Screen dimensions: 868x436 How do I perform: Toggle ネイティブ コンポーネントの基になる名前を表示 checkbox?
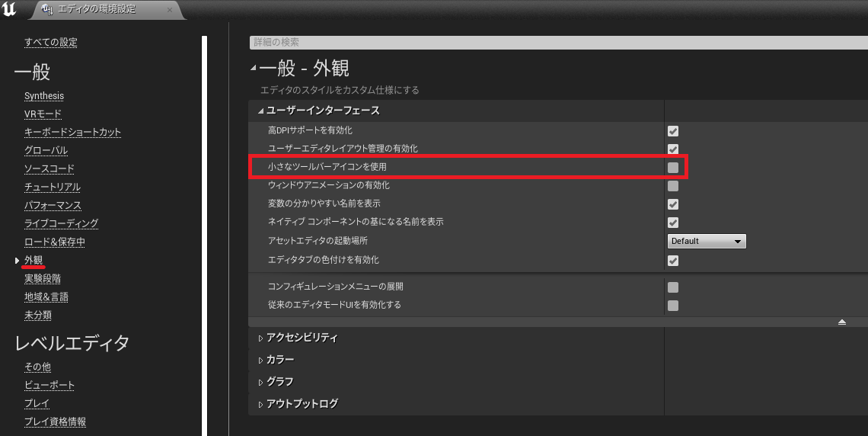point(673,222)
